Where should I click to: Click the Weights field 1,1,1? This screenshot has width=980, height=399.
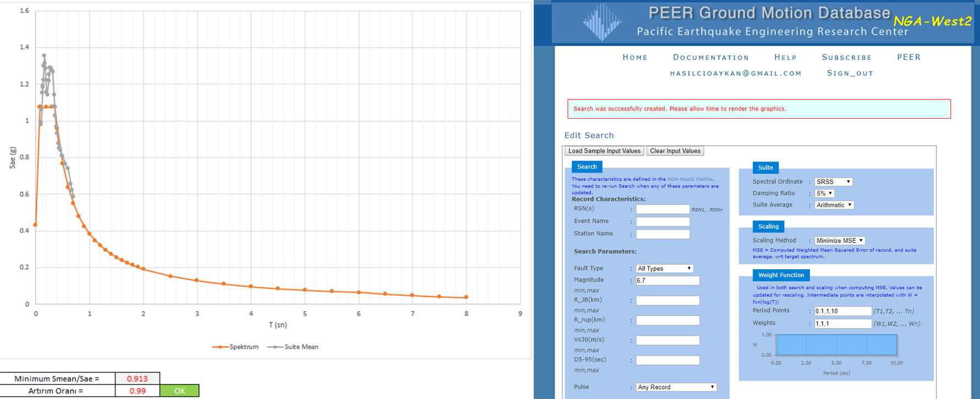coord(843,324)
